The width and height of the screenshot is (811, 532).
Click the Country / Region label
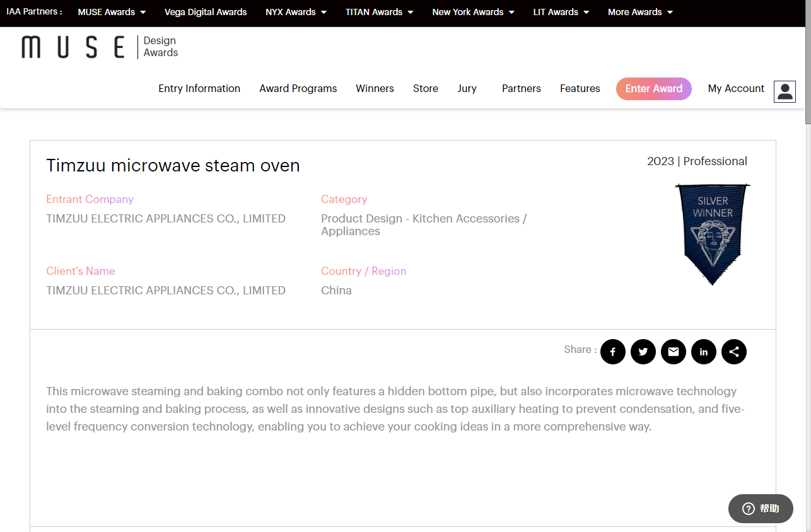click(363, 271)
